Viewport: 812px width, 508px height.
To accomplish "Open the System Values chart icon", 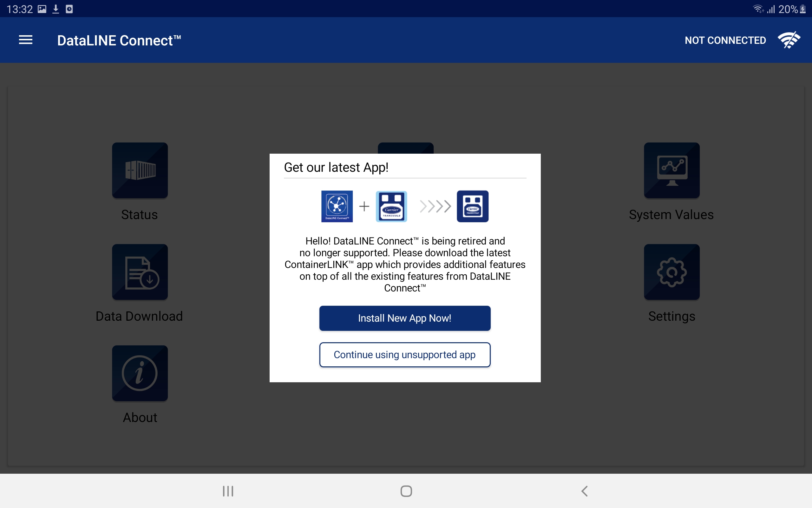I will tap(672, 170).
